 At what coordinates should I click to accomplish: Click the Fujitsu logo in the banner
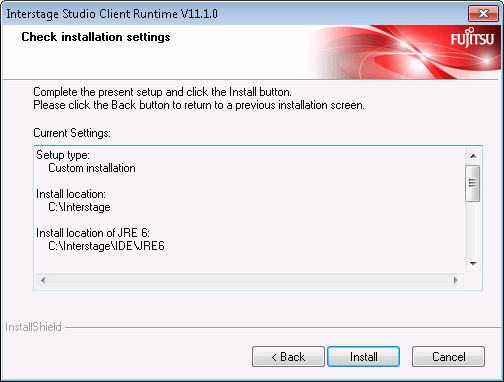(472, 39)
